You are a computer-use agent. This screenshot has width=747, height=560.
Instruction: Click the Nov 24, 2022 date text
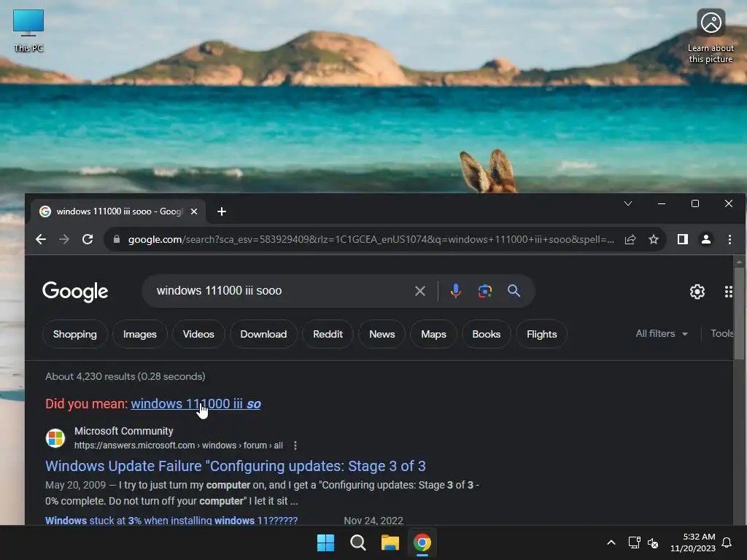pyautogui.click(x=373, y=521)
